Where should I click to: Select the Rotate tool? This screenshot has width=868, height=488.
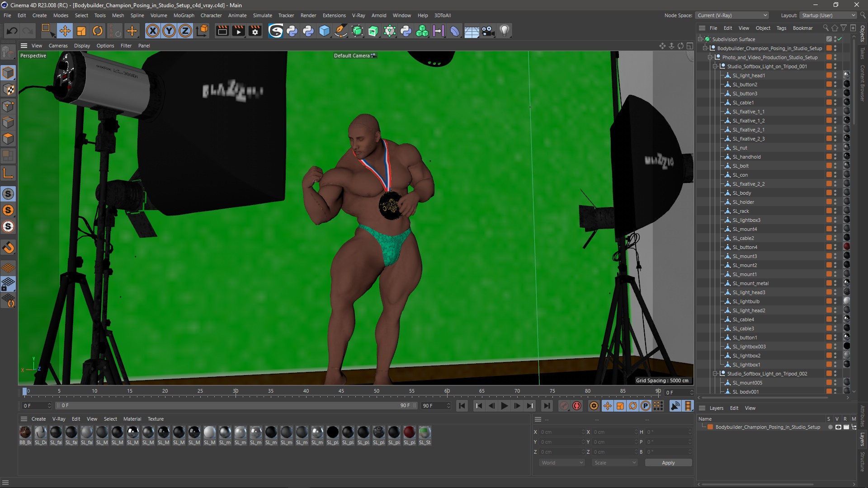[x=98, y=31]
